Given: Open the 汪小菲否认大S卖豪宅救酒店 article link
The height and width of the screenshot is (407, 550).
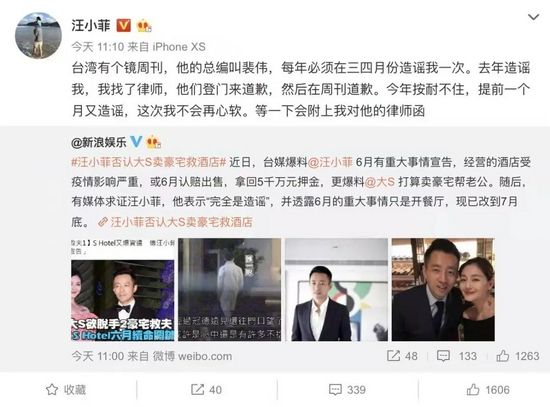Looking at the screenshot, I should click(x=175, y=222).
